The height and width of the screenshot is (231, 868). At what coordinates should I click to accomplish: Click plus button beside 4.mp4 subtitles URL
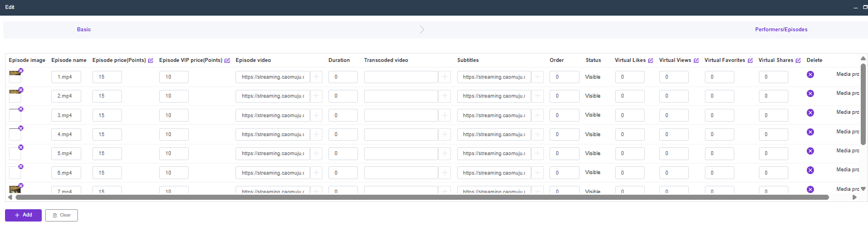click(x=538, y=134)
